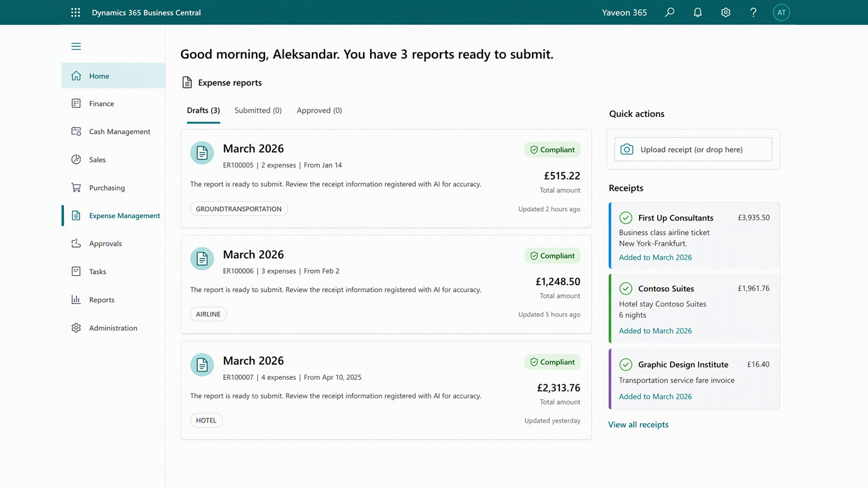Click Dynamics 365 Business Central title

pos(146,13)
